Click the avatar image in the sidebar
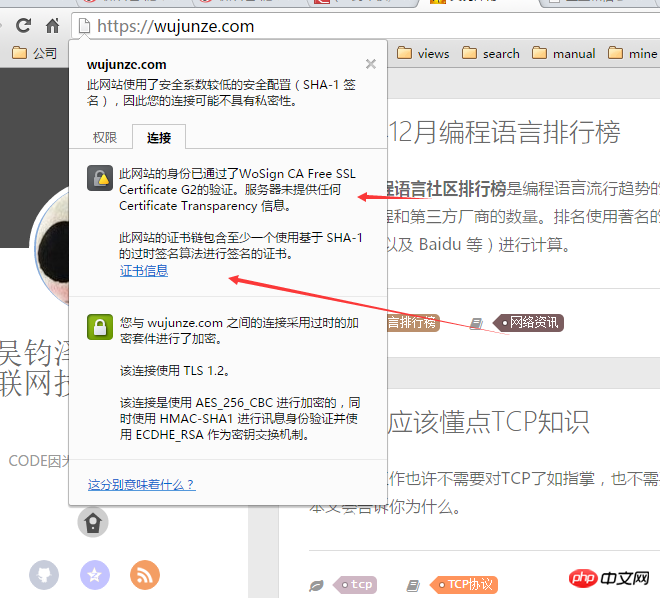 pyautogui.click(x=51, y=248)
